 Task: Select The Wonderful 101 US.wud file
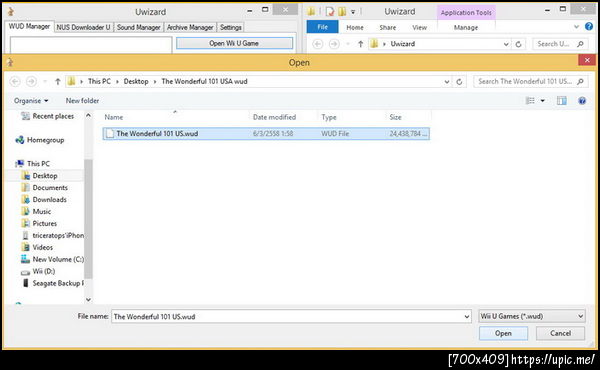click(266, 134)
